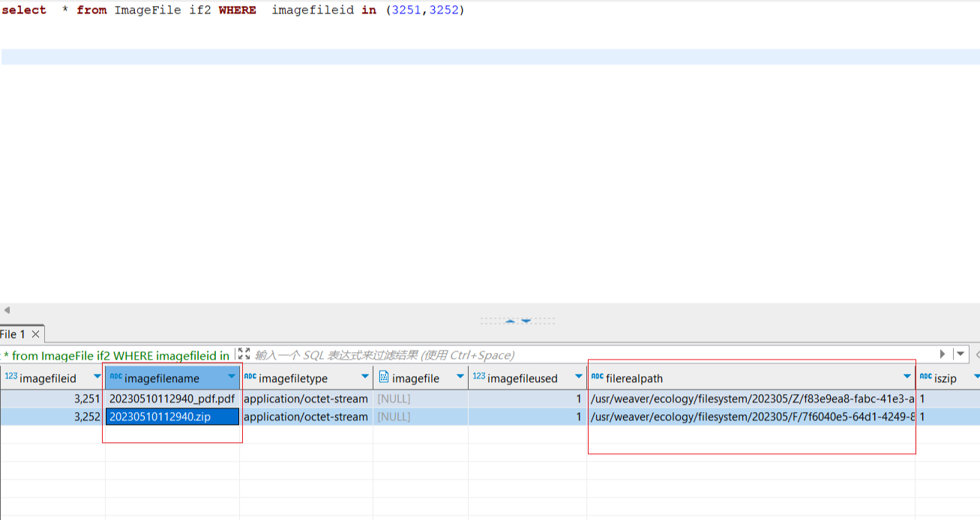Click the ABC type icon on iszip
This screenshot has width=980, height=520.
point(925,376)
